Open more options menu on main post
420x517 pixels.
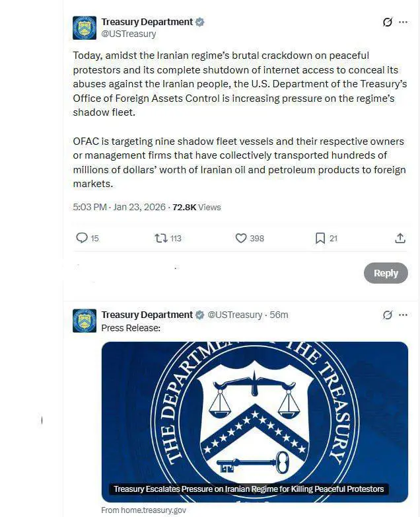[x=403, y=22]
